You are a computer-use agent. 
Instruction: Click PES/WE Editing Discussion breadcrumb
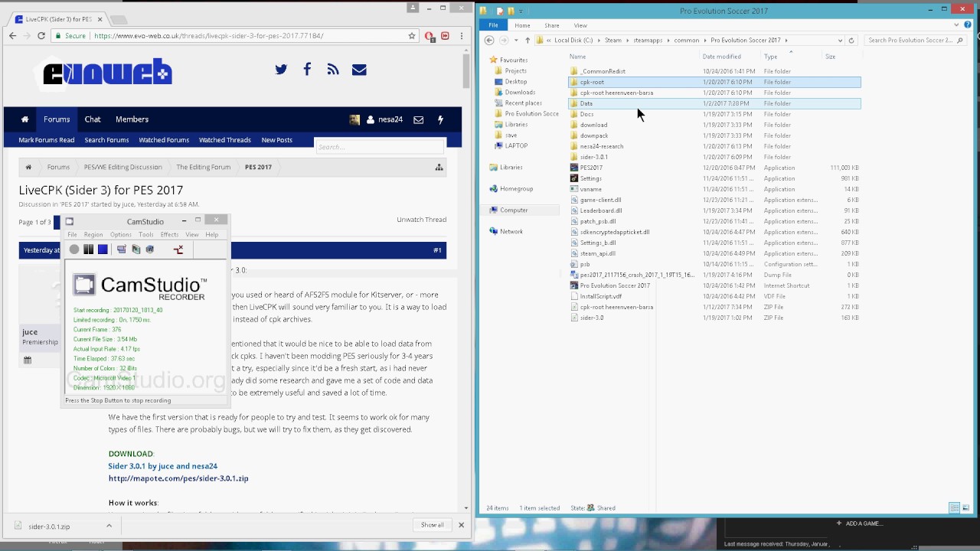pyautogui.click(x=122, y=167)
